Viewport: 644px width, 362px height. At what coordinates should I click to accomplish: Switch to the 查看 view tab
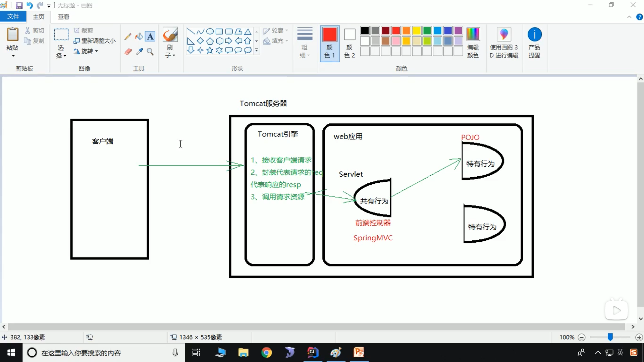click(63, 17)
